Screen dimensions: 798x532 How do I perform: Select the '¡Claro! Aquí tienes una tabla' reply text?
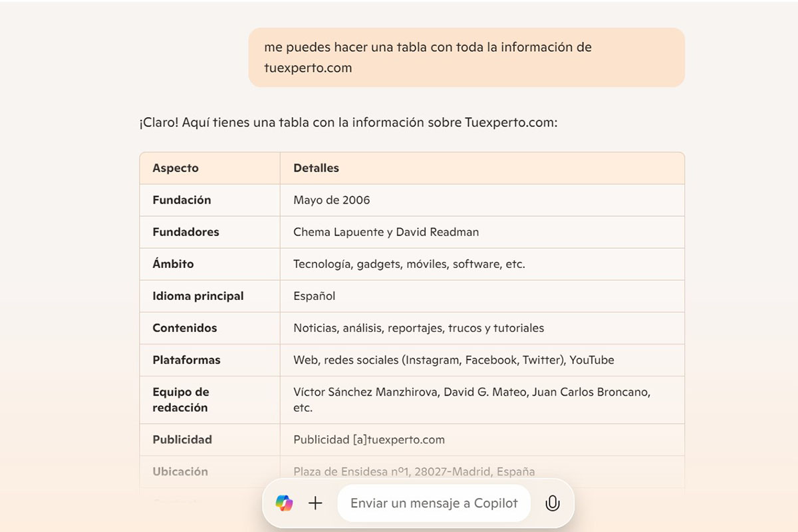click(x=348, y=123)
